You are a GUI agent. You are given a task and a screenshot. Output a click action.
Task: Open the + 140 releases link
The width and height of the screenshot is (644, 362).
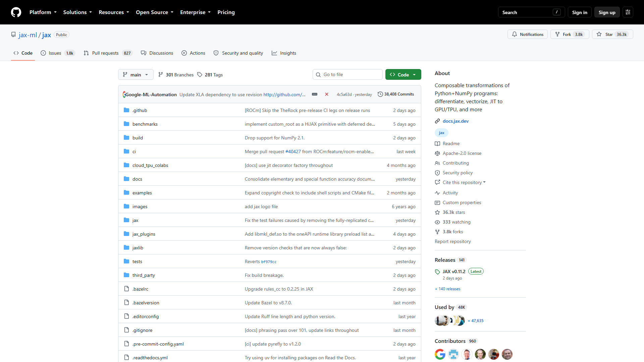[x=448, y=289]
